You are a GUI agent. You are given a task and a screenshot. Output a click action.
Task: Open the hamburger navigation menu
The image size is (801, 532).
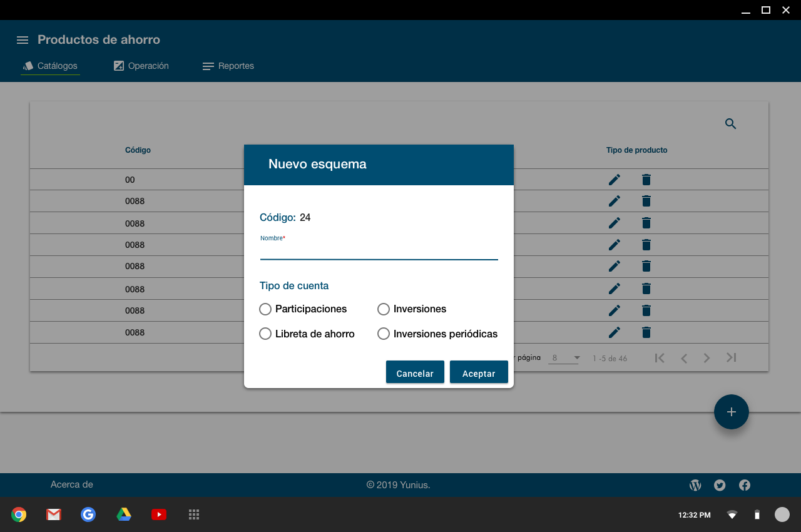(23, 40)
